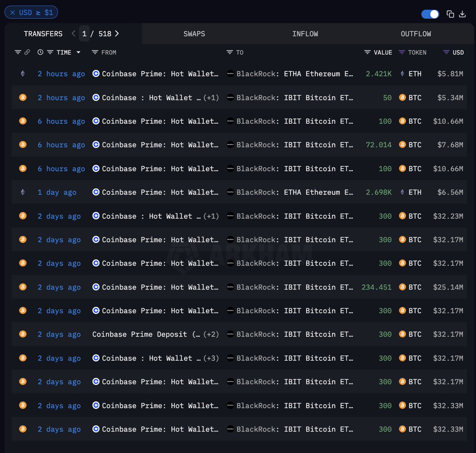The image size is (476, 453).
Task: Edit the page number field showing 1
Action: [84, 34]
